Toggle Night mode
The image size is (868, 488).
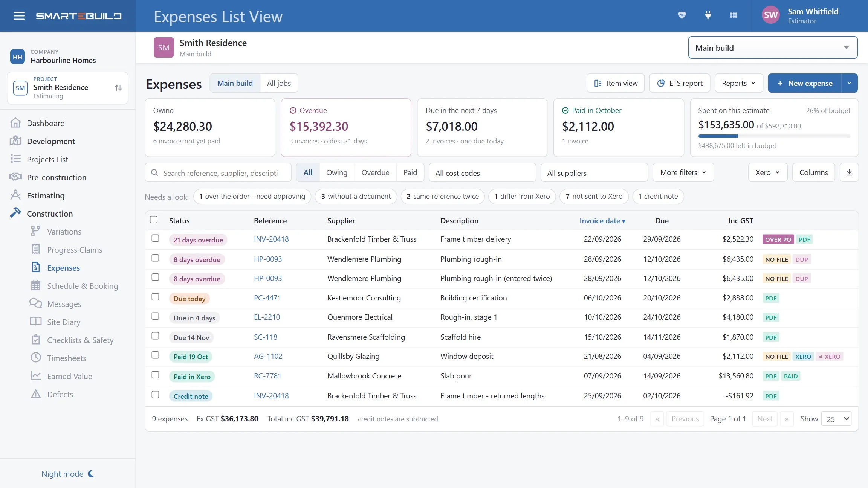68,474
